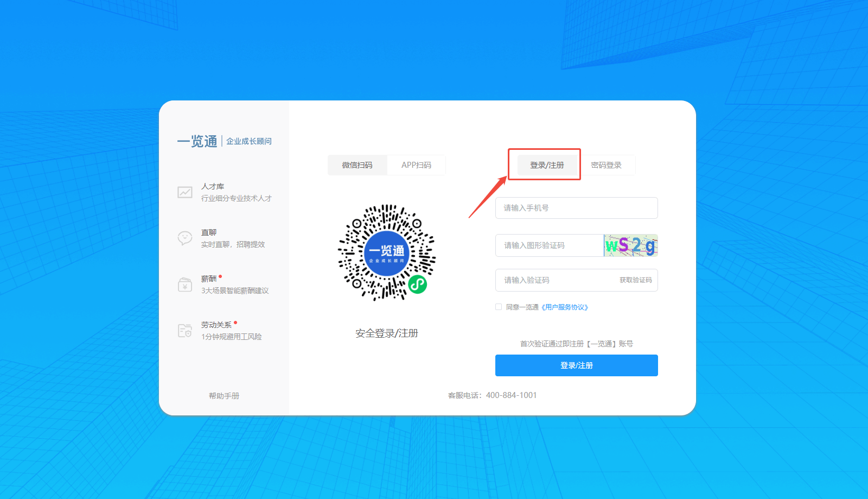Switch to the APP扫码 tab
868x499 pixels.
coord(416,165)
